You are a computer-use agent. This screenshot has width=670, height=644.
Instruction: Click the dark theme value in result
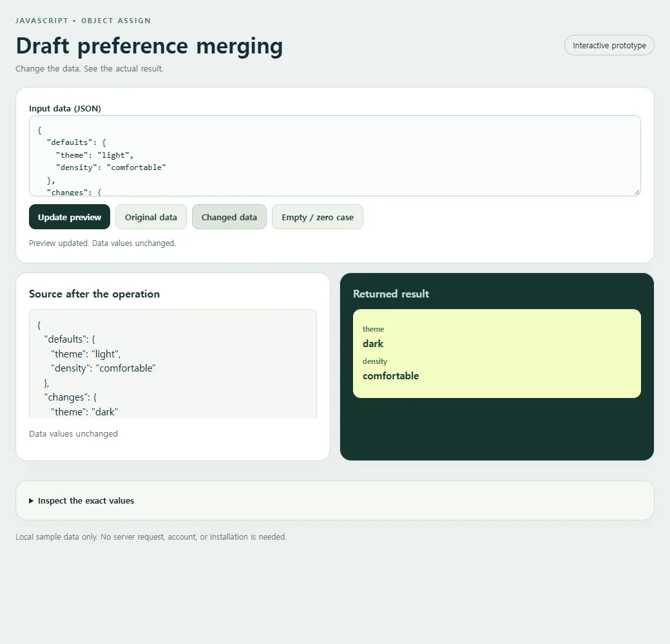click(x=373, y=344)
